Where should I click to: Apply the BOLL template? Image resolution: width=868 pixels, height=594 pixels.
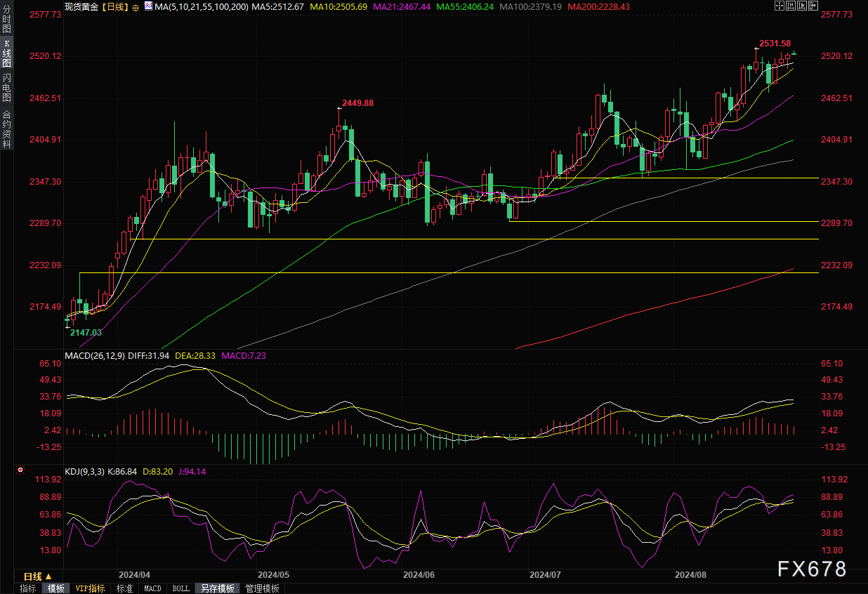click(x=180, y=588)
